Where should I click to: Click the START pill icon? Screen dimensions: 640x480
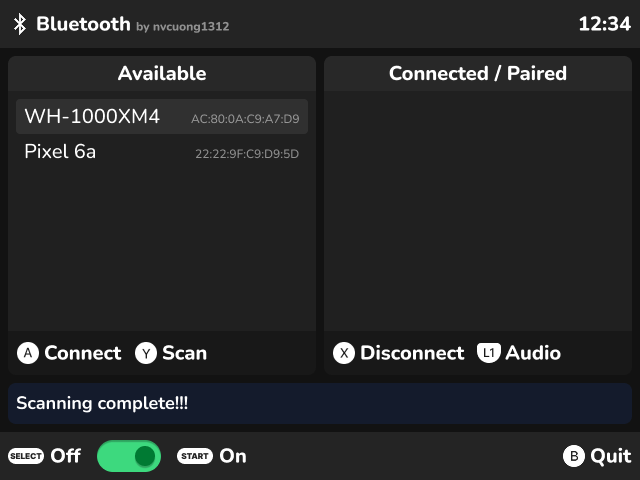coord(195,456)
